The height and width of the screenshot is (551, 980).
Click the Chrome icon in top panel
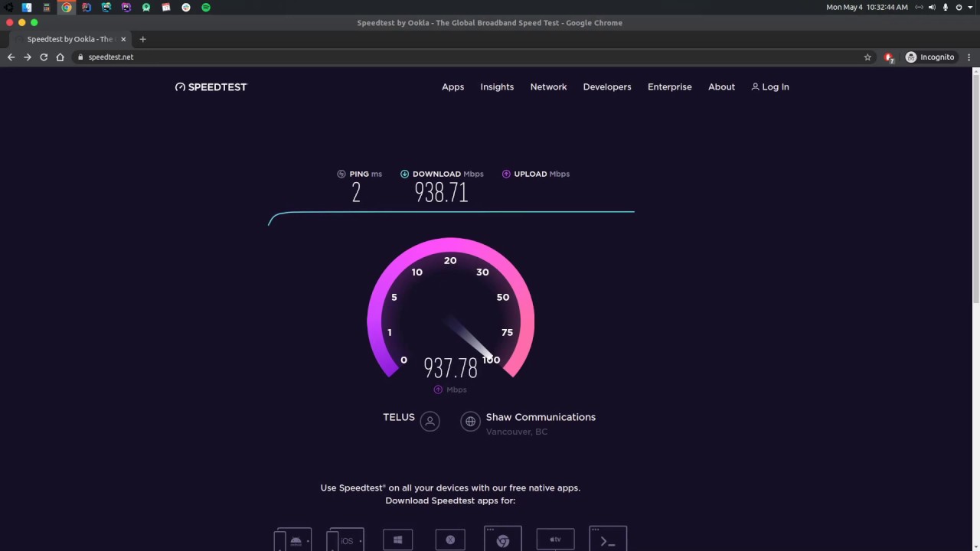[x=67, y=8]
